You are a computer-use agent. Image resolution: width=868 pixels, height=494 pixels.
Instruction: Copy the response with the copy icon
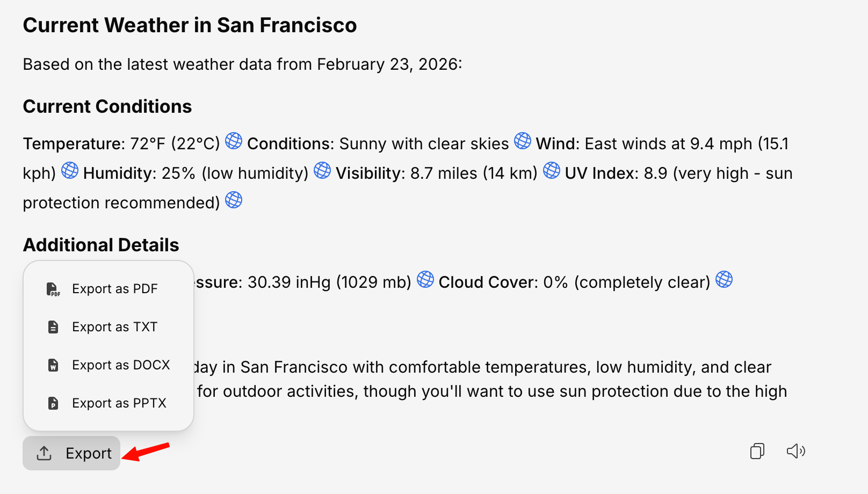757,451
